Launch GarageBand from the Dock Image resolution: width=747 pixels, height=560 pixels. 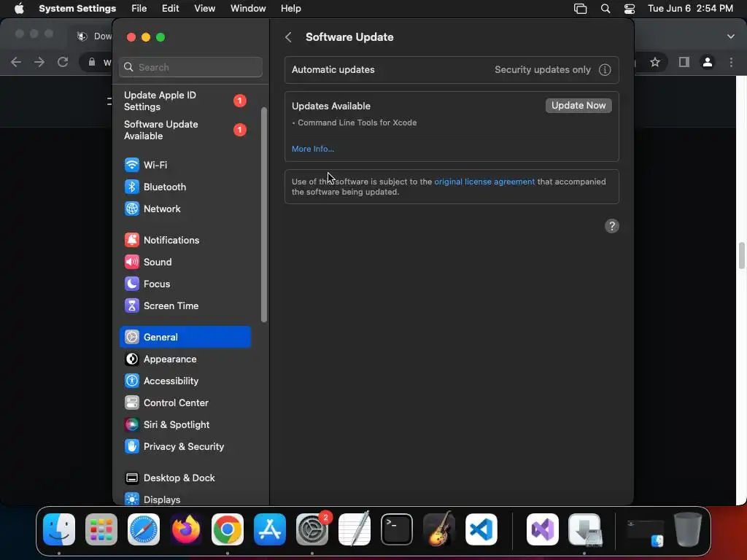point(438,529)
